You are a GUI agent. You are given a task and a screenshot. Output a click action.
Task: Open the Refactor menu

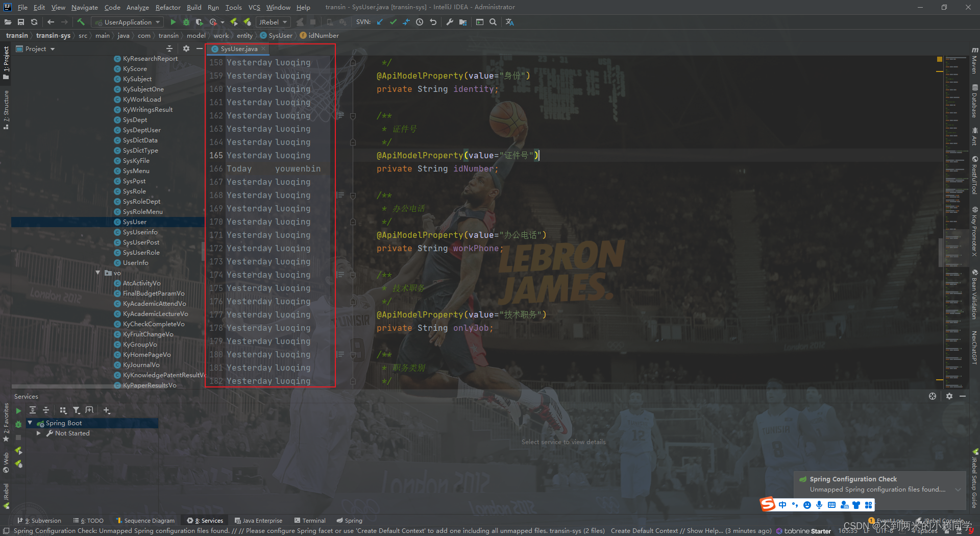tap(168, 7)
